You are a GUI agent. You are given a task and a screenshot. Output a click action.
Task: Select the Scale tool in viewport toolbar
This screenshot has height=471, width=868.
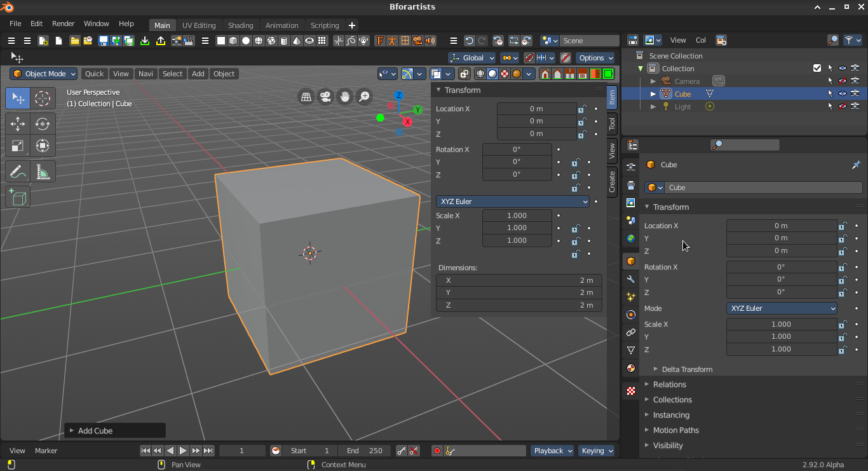tap(18, 146)
